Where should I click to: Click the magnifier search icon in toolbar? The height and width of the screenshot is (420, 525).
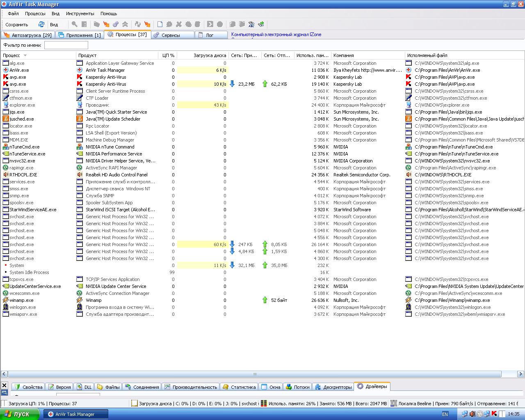[75, 24]
